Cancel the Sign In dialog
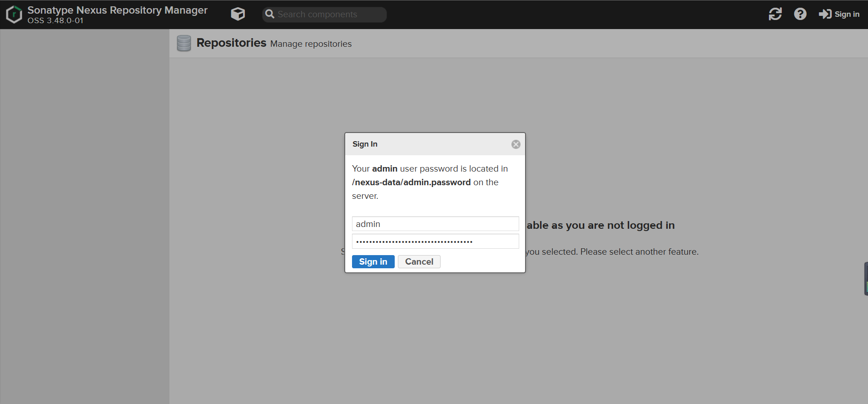The width and height of the screenshot is (868, 404). tap(419, 261)
